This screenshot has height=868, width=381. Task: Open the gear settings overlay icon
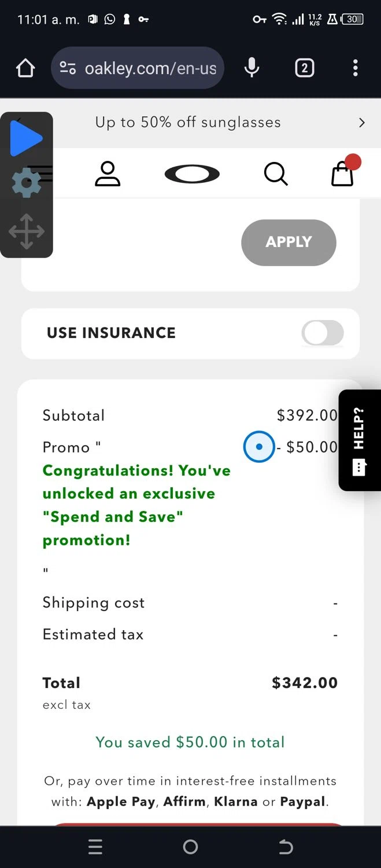click(26, 184)
